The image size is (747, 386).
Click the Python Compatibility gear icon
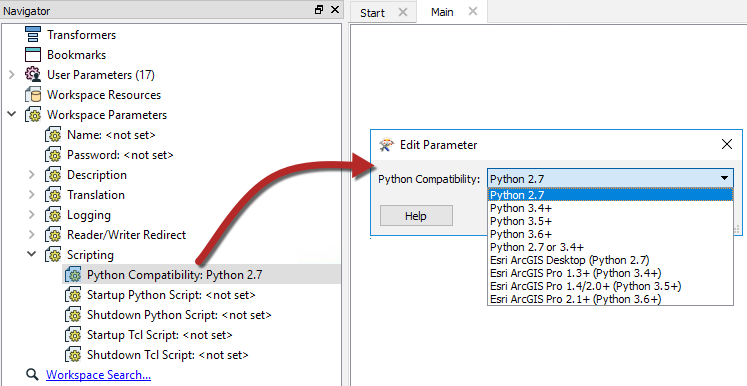(73, 275)
